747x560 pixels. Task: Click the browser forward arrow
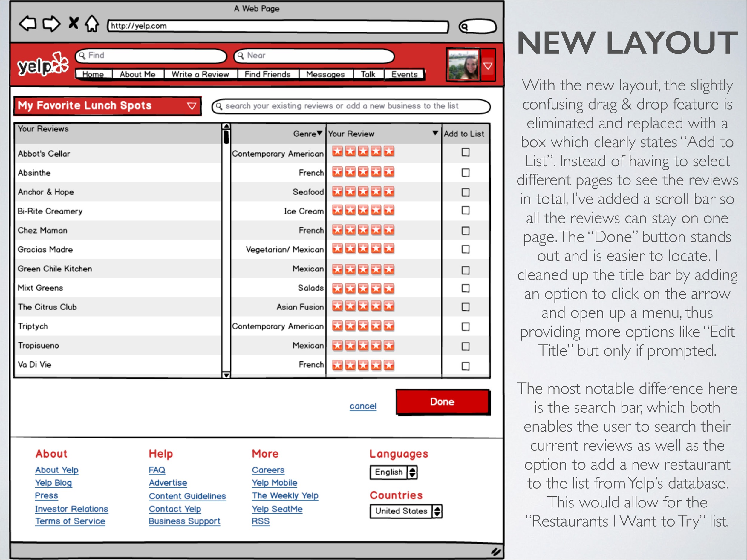(x=51, y=24)
